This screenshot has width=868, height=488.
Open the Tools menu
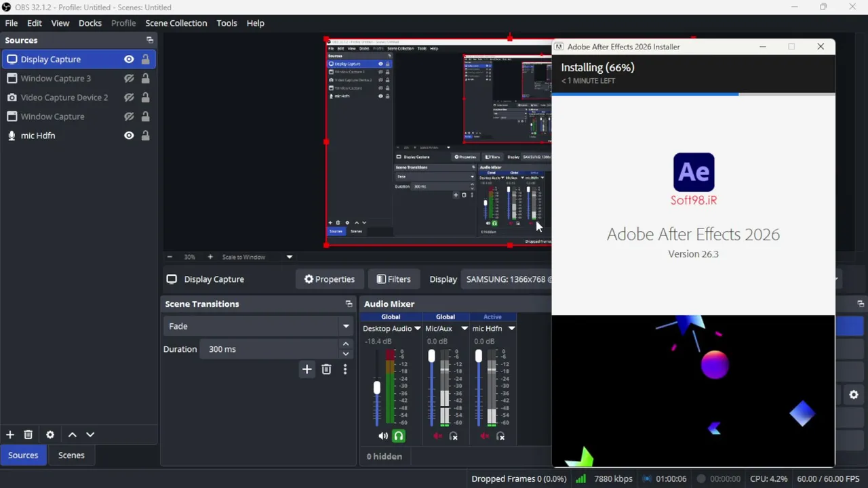227,23
